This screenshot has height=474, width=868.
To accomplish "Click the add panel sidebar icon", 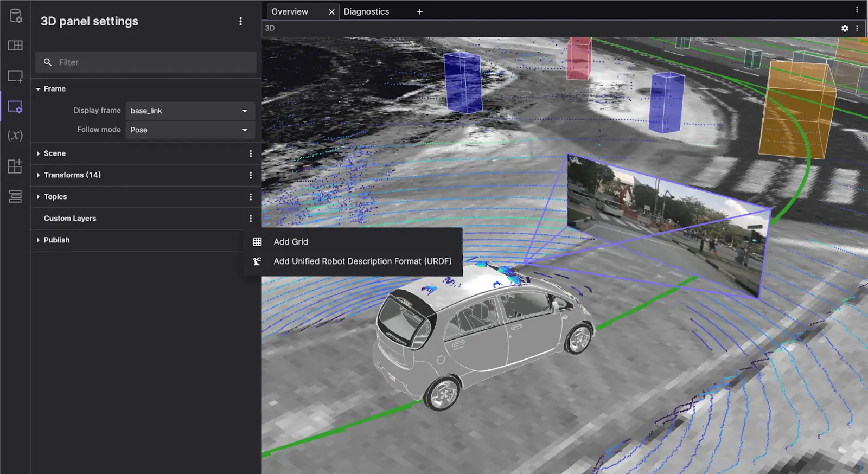I will point(15,76).
